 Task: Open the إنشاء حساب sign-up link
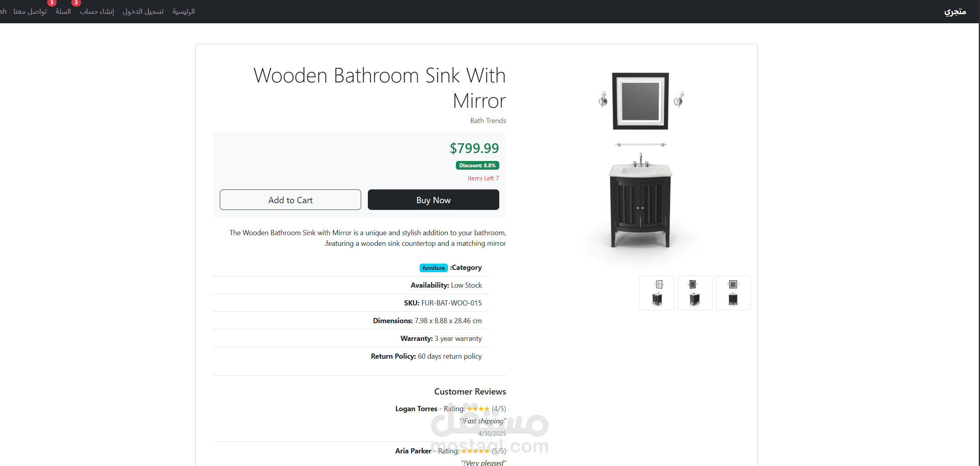point(97,11)
